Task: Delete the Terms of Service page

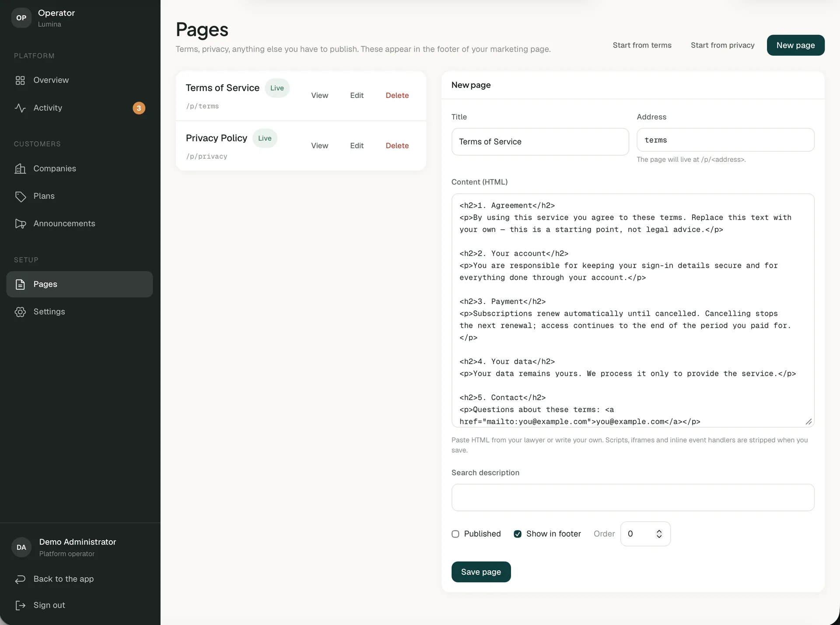Action: pos(397,96)
